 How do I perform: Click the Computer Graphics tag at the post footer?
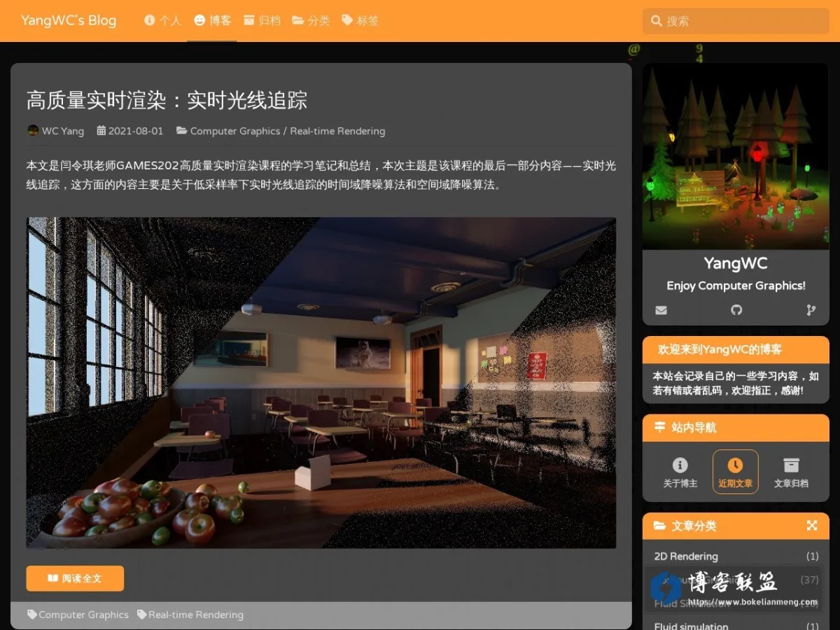(x=83, y=615)
